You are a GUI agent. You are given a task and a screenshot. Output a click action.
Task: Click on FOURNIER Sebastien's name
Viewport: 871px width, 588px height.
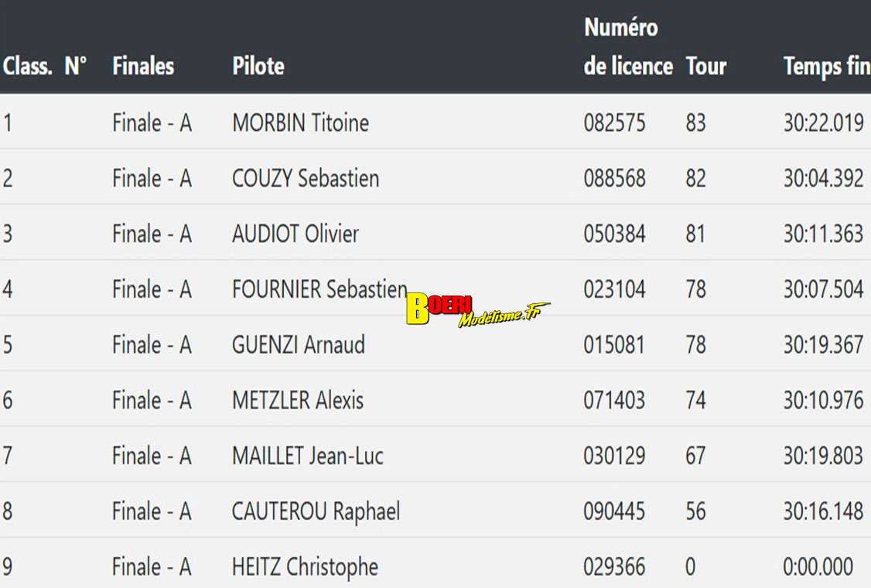tap(319, 289)
